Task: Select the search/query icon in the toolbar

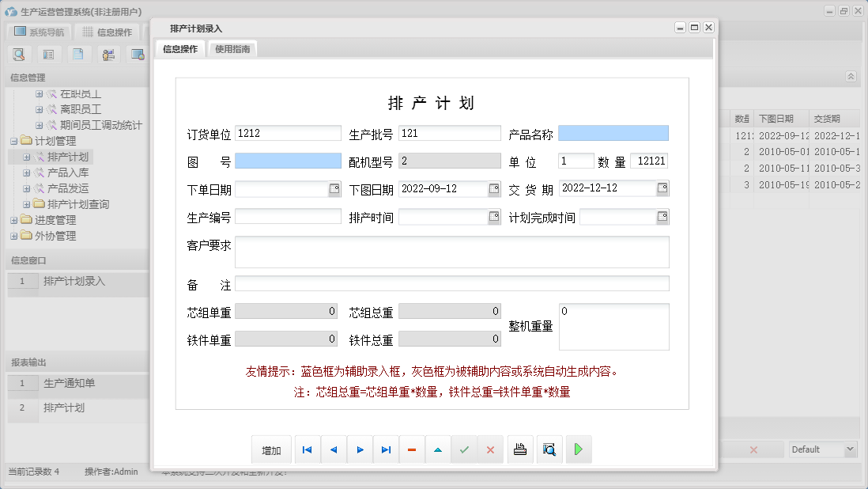Action: (19, 55)
